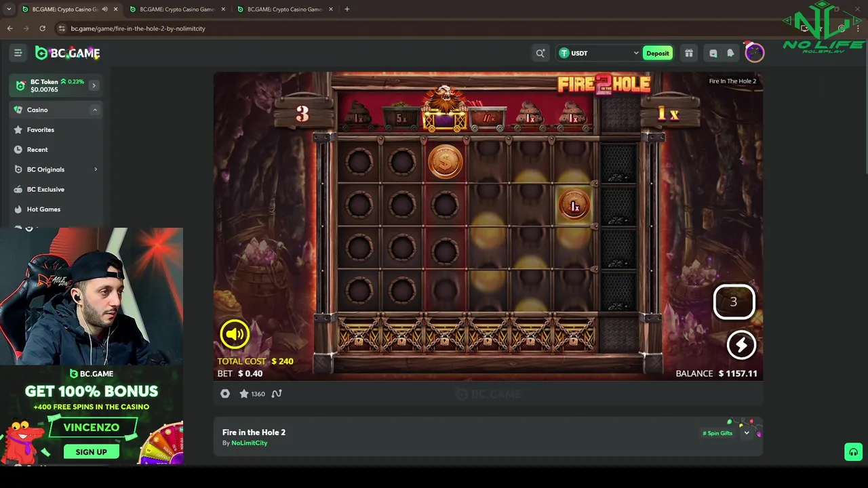Click the Fire in the Hole 2 title

(x=254, y=432)
